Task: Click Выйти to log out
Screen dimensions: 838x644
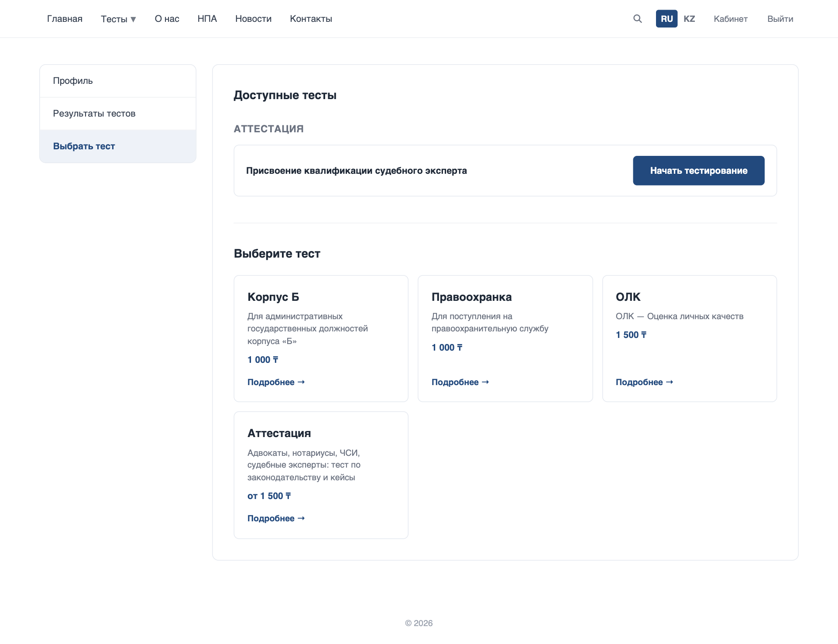Action: 780,19
